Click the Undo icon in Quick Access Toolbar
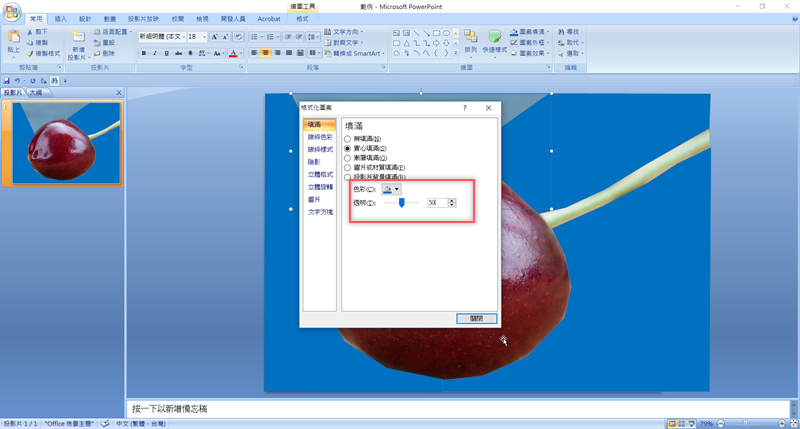Image resolution: width=800 pixels, height=429 pixels. tap(17, 81)
